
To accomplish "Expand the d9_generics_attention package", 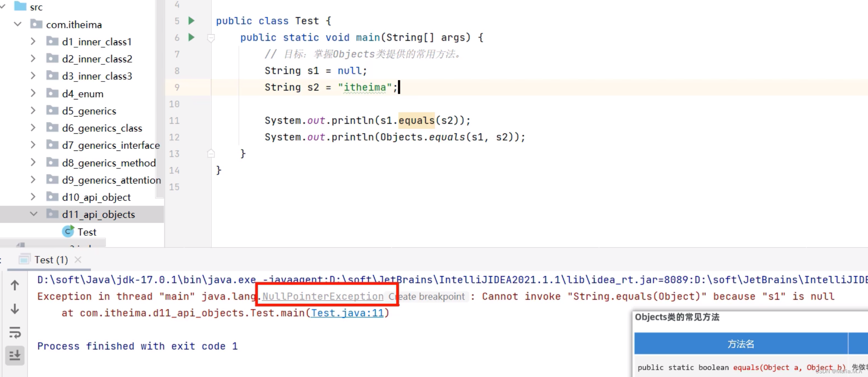I will point(33,180).
